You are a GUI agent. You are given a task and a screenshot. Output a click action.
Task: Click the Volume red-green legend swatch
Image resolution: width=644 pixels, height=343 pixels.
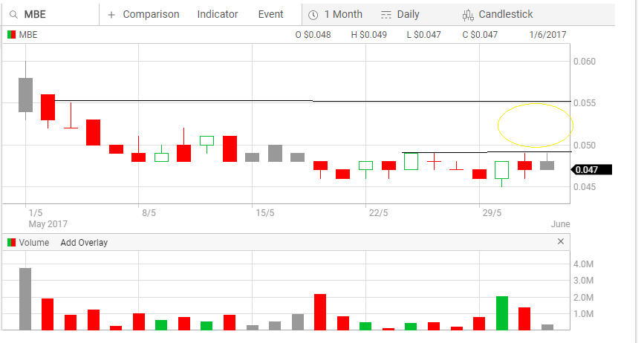[11, 243]
